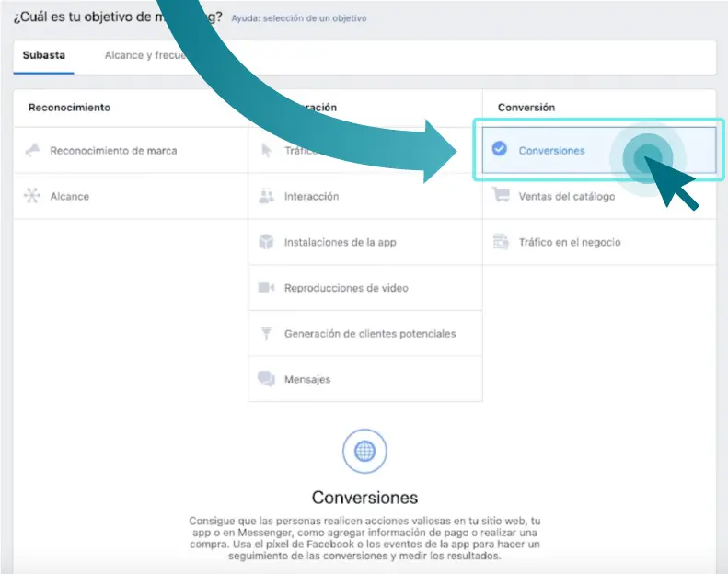This screenshot has width=728, height=574.
Task: Click the Interacción people icon
Action: tap(267, 196)
